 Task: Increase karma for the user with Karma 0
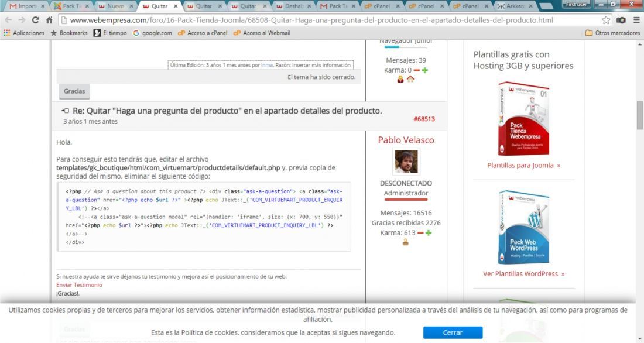[x=424, y=70]
